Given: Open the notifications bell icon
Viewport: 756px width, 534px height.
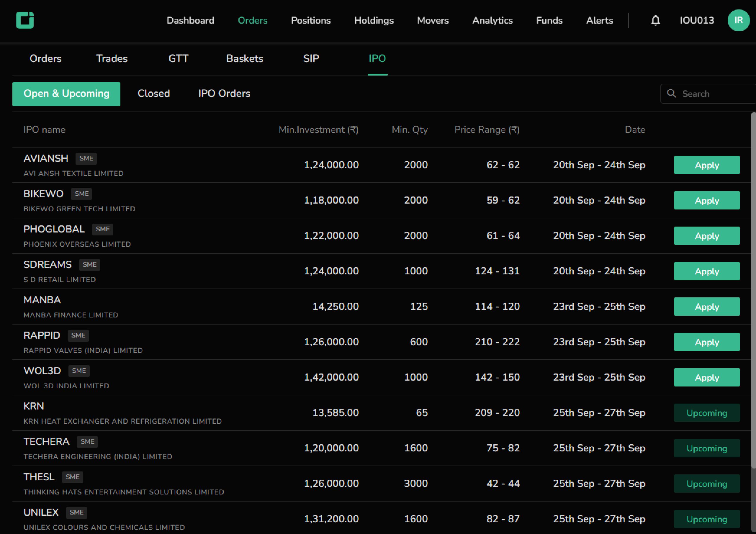Looking at the screenshot, I should point(655,20).
